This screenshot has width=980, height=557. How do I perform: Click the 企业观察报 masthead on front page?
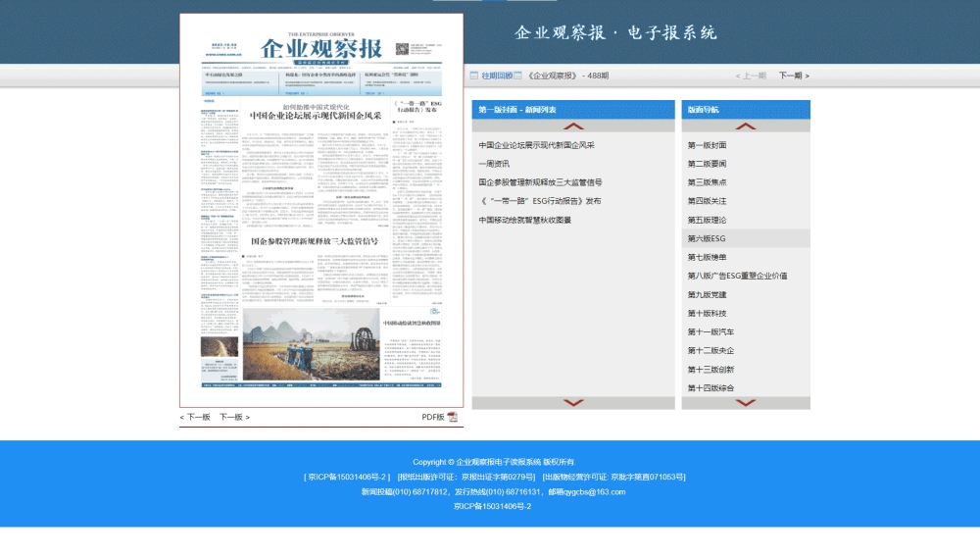(x=320, y=48)
